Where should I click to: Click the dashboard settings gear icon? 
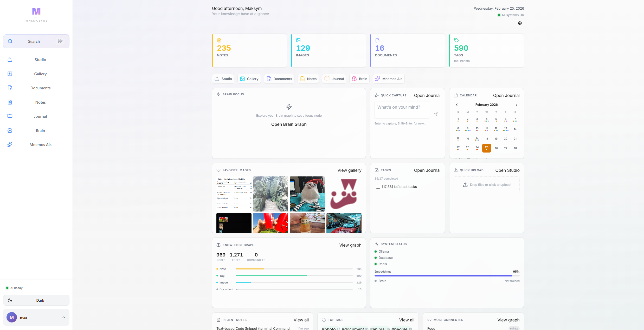point(520,23)
